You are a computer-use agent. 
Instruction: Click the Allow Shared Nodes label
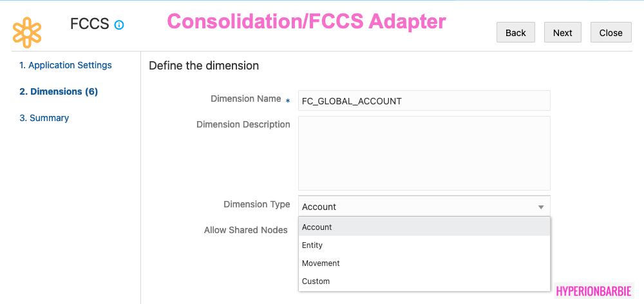coord(245,230)
